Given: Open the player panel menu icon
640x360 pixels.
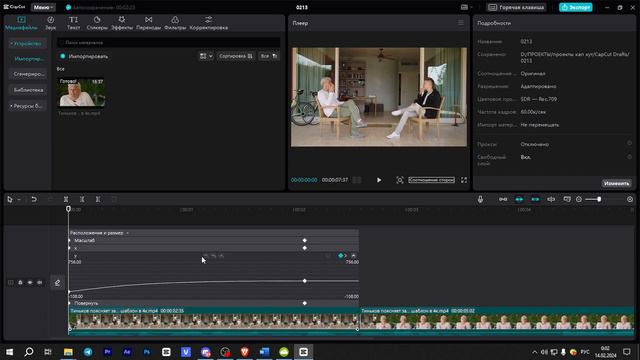Looking at the screenshot, I should pyautogui.click(x=461, y=23).
